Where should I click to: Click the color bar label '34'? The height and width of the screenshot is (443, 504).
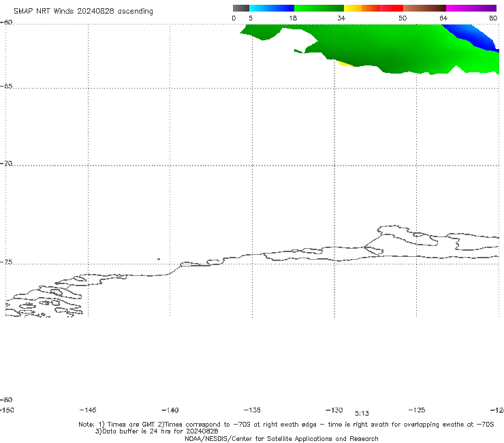[x=341, y=18]
